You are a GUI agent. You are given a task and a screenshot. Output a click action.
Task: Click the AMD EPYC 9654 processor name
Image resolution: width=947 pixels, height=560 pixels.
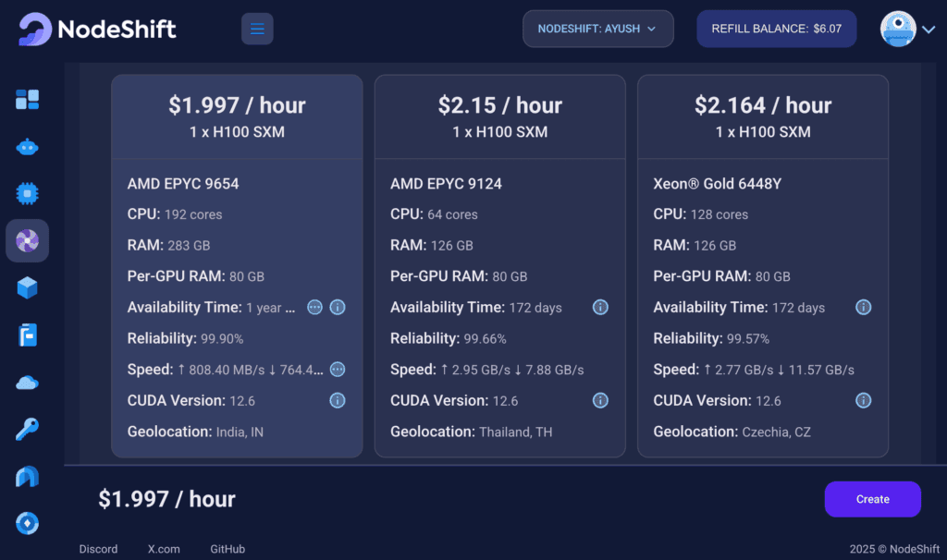(183, 184)
